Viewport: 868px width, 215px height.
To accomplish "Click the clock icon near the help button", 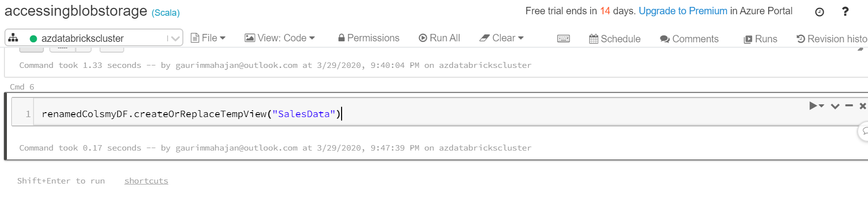I will coord(819,12).
